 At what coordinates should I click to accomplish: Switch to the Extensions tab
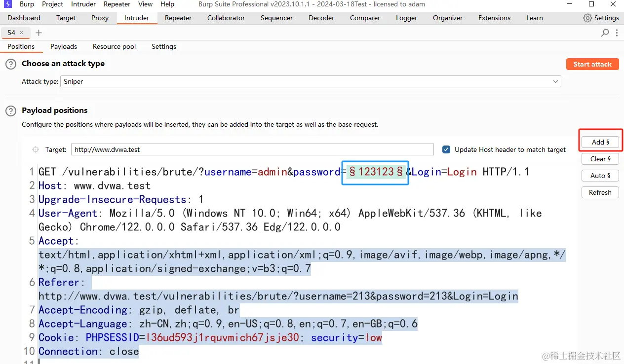pyautogui.click(x=494, y=18)
